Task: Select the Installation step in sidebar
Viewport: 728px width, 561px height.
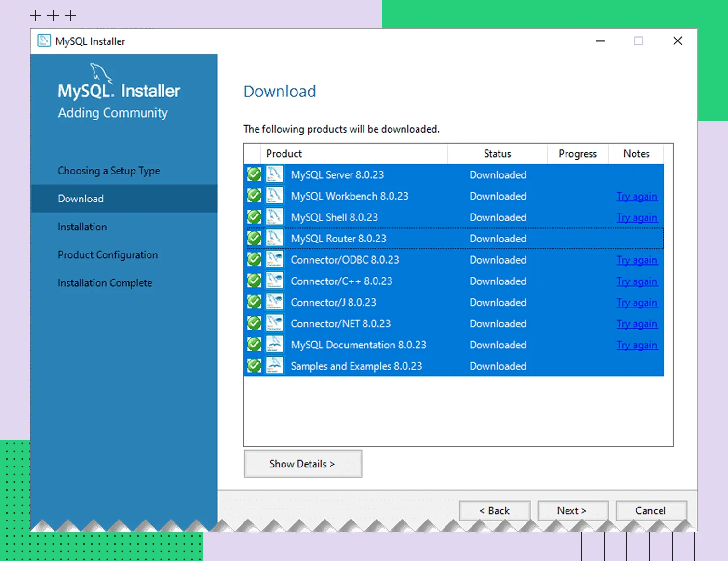Action: coord(82,227)
